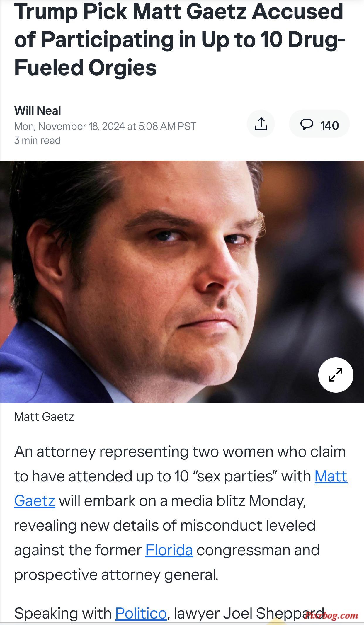Visit the Politico link
Screen dimensions: 364x625
141,613
